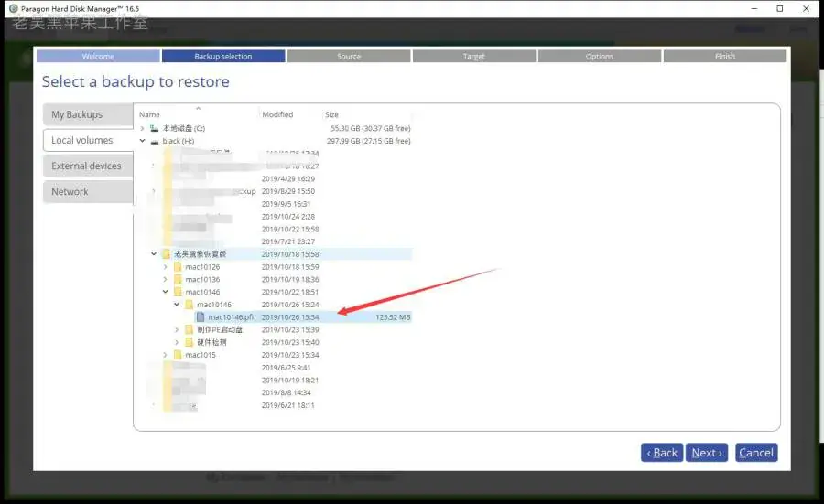Sort by the Size column header
The image size is (824, 504).
pyautogui.click(x=331, y=114)
